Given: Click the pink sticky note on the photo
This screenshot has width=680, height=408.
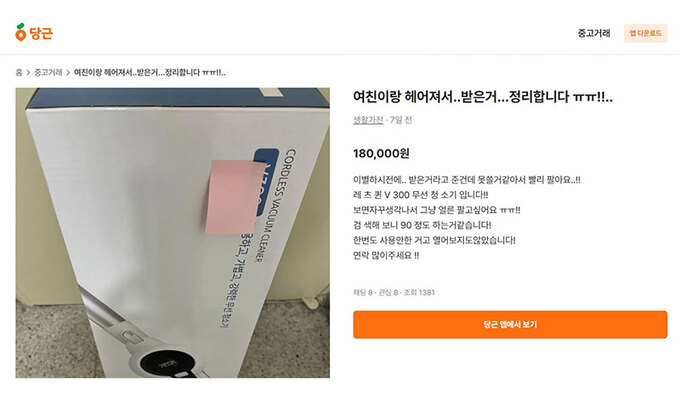Looking at the screenshot, I should coord(234,196).
